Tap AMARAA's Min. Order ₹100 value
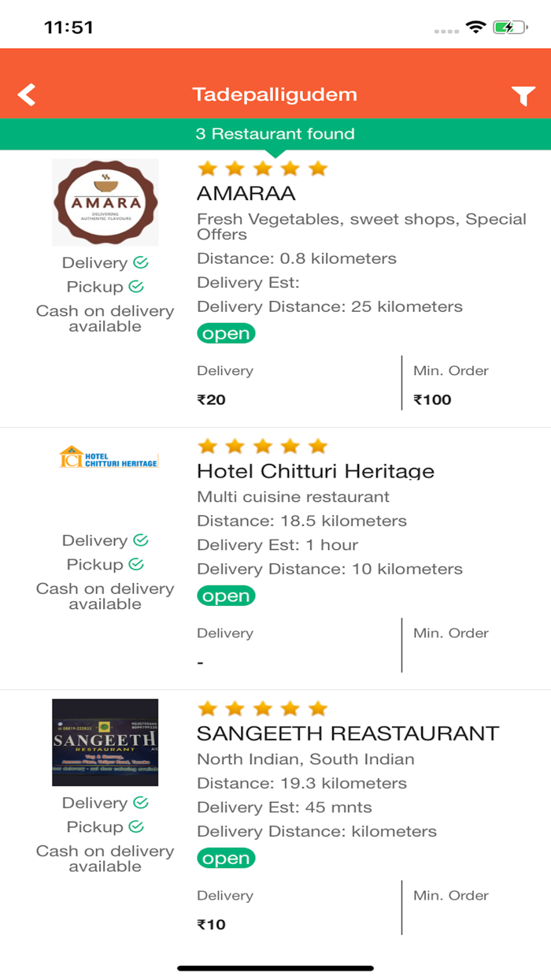This screenshot has height=980, width=551. pos(431,399)
